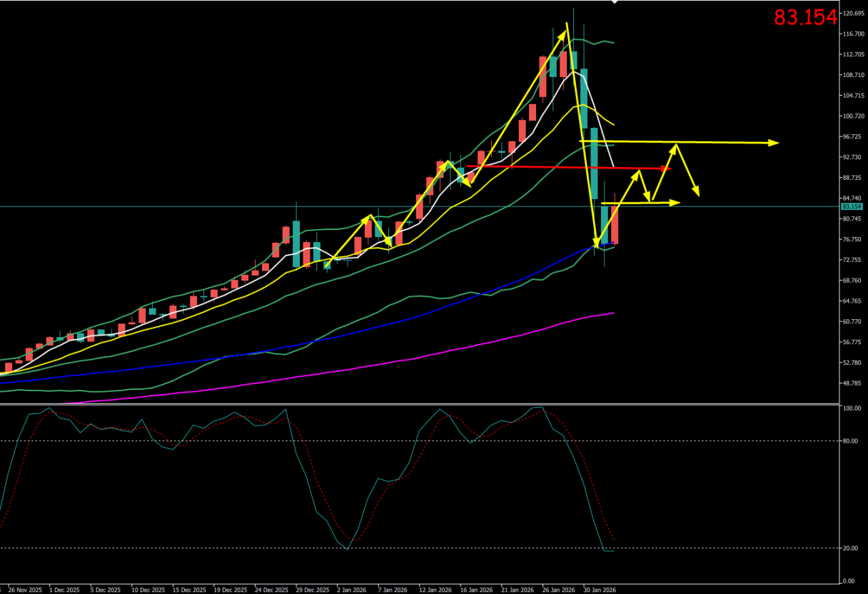Select the 20.00 oscillator level label
The image size is (868, 594).
pyautogui.click(x=852, y=548)
